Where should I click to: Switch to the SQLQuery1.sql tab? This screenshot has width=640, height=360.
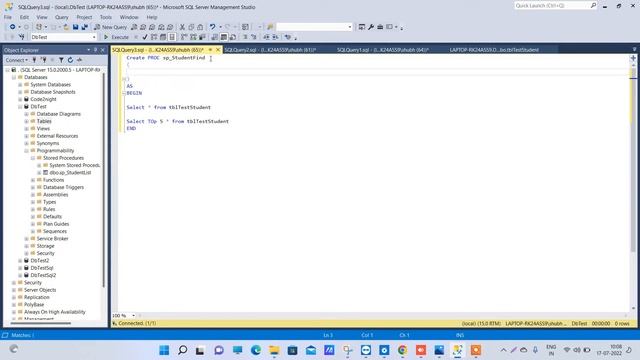click(382, 50)
